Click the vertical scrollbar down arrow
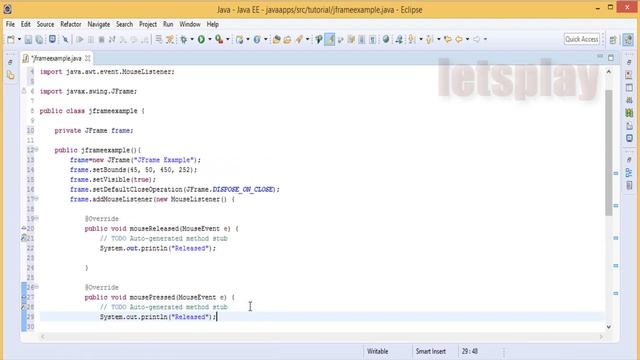The width and height of the screenshot is (640, 360). (609, 327)
